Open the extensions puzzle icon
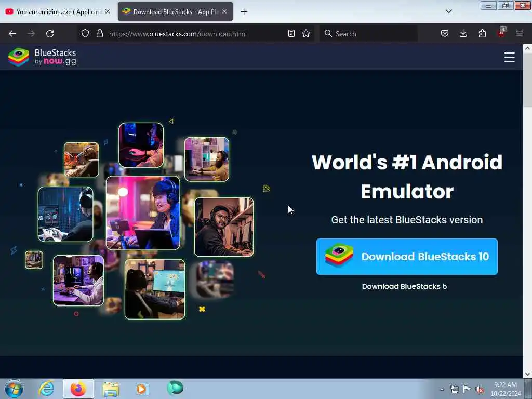The image size is (532, 399). click(x=482, y=34)
